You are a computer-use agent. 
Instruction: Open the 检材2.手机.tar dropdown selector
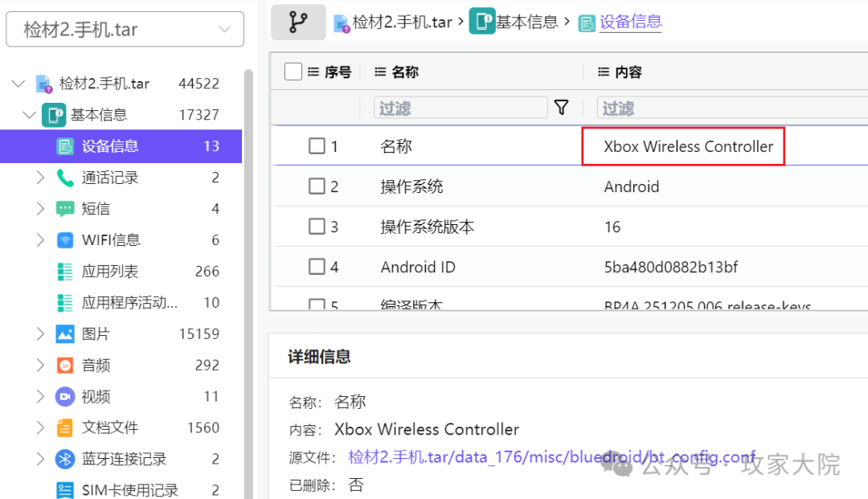click(x=125, y=29)
